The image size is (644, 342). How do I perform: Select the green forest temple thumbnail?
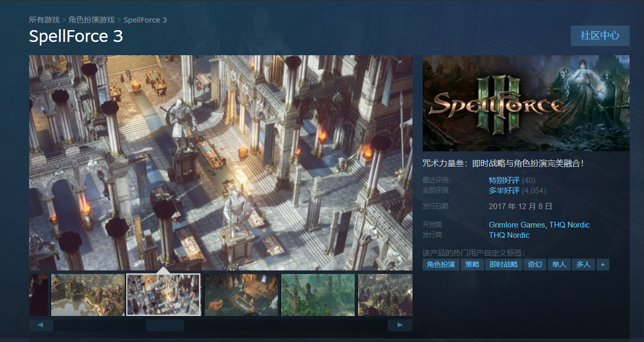tap(318, 295)
